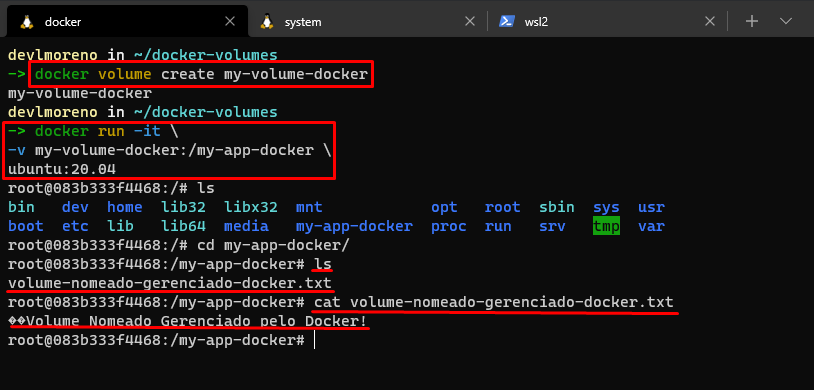814x390 pixels.
Task: Click the 'libx32' directory in listing
Action: [x=251, y=207]
